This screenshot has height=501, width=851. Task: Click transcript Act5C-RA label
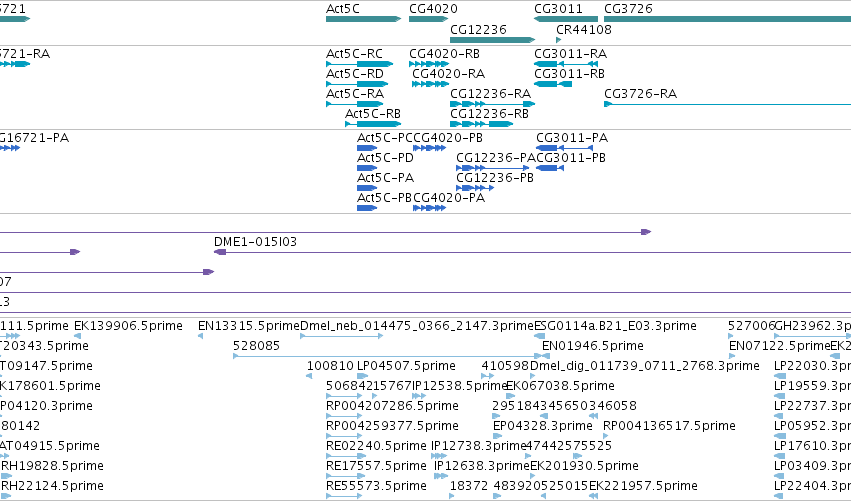(x=354, y=94)
